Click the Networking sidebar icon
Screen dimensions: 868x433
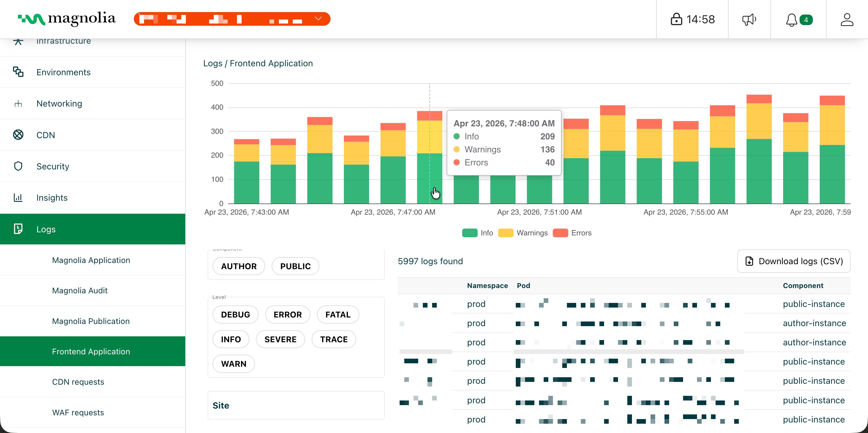pyautogui.click(x=18, y=103)
